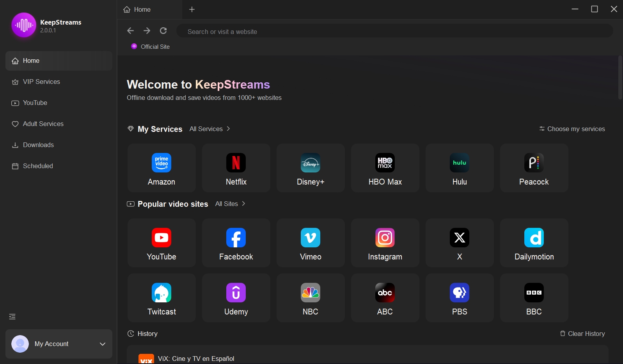Click the Popular video sites heading
This screenshot has height=364, width=623.
pos(173,204)
